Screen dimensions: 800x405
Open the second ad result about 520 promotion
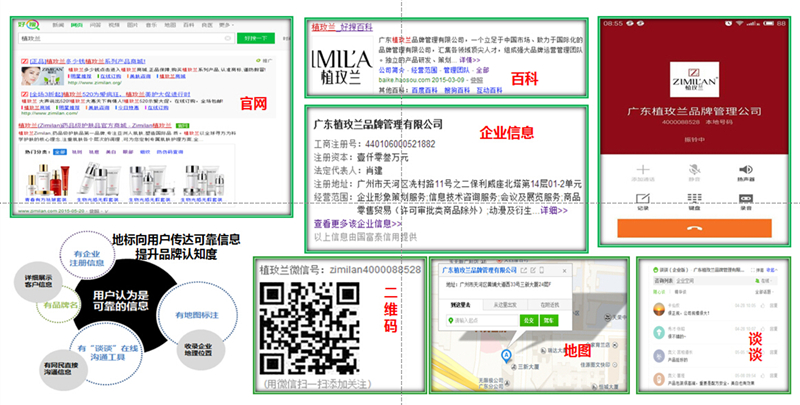click(x=110, y=94)
